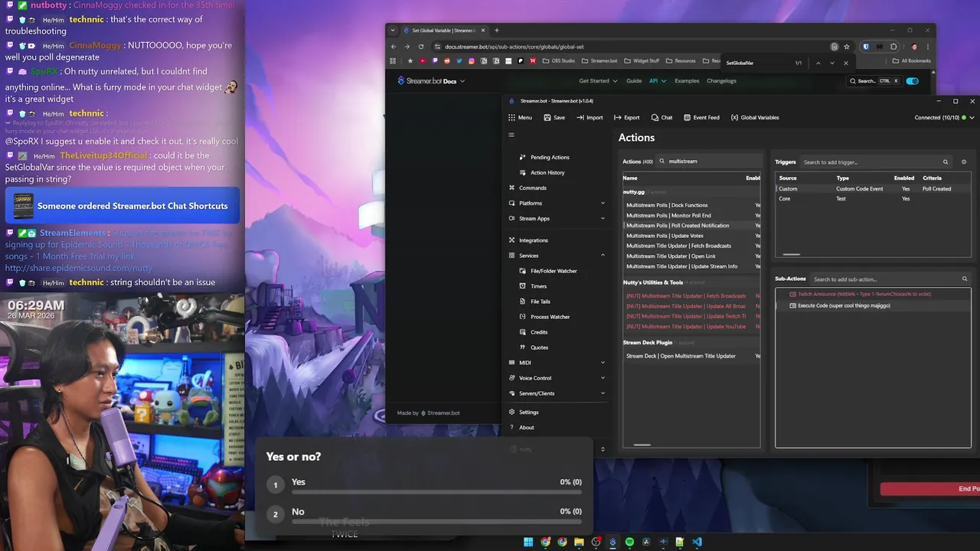
Task: Open Timers in the sidebar
Action: tap(538, 286)
